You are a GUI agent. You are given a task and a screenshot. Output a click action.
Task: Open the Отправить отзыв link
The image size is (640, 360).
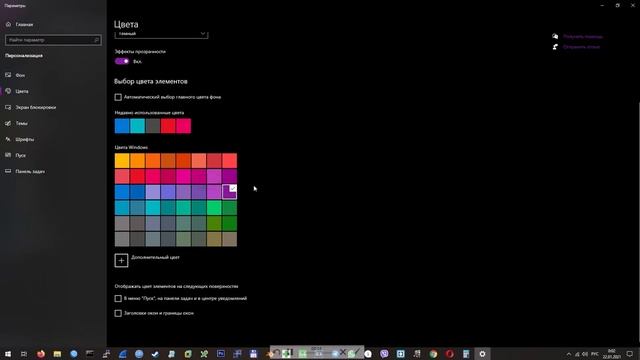(581, 47)
